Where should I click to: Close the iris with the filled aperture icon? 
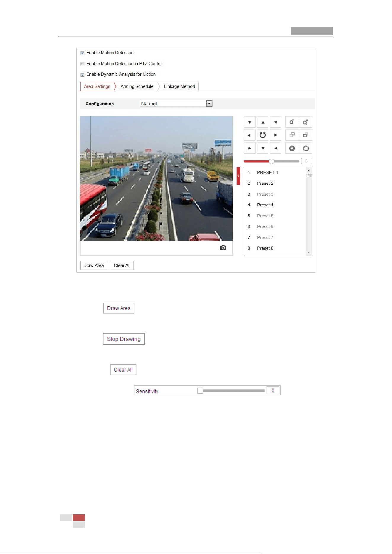click(x=292, y=148)
